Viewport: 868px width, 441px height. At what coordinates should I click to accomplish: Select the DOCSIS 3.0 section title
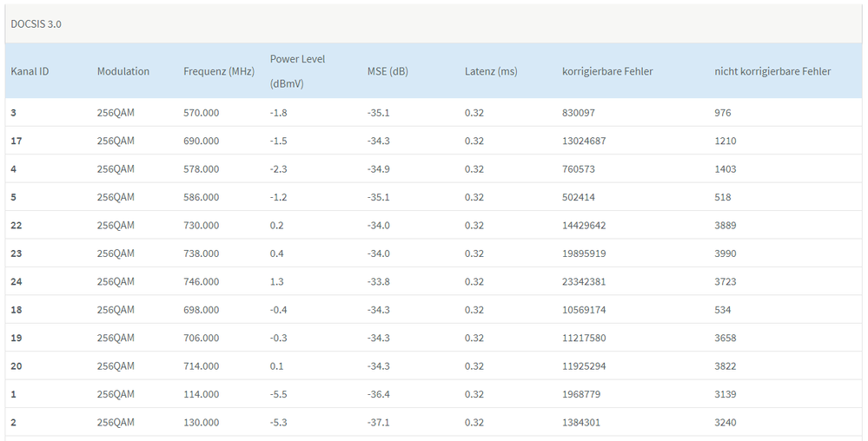click(x=36, y=23)
